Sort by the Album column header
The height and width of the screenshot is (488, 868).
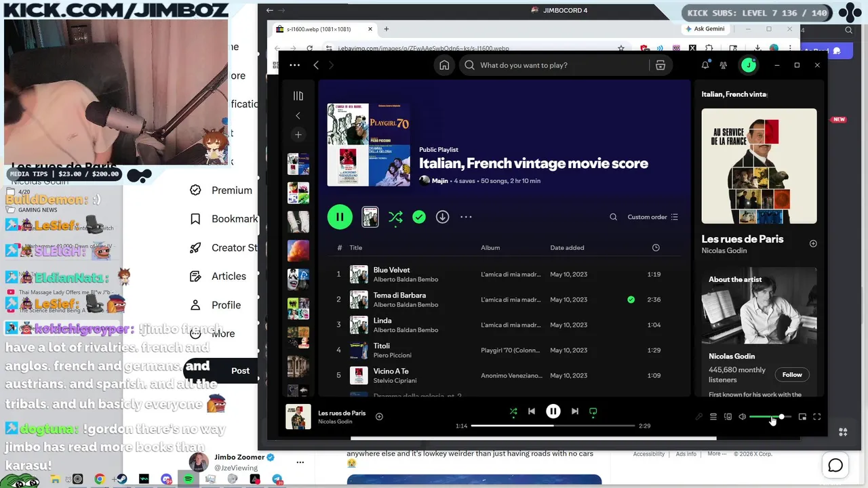(x=490, y=248)
